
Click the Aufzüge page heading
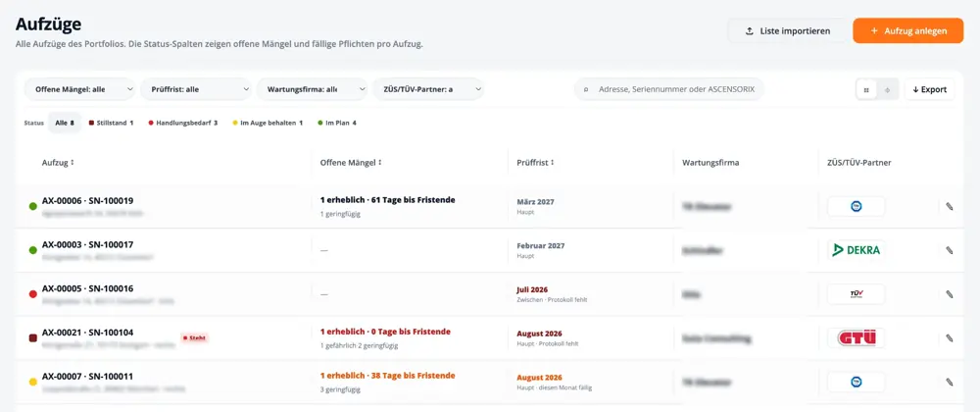tap(49, 25)
